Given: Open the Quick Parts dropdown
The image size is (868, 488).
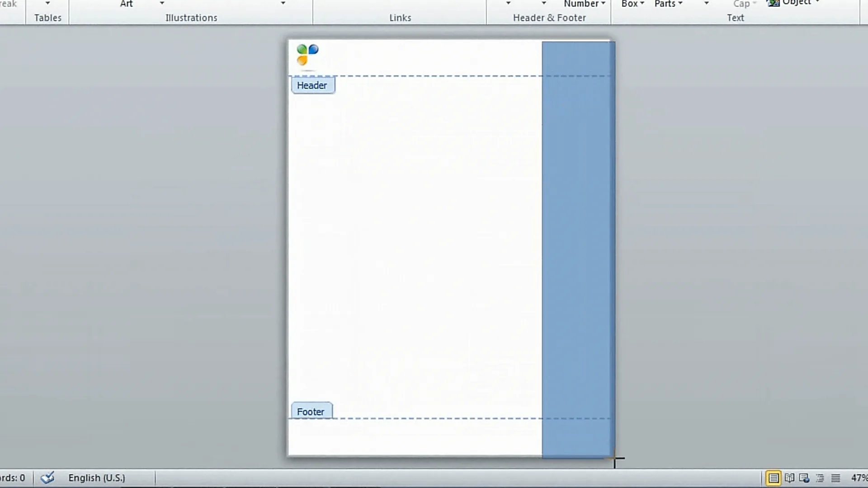Looking at the screenshot, I should [x=668, y=4].
